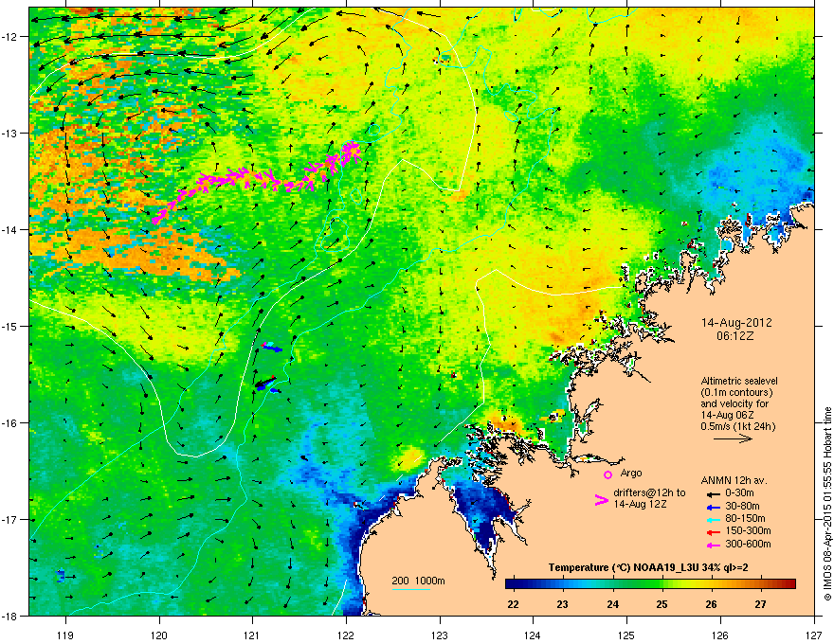The image size is (834, 644).
Task: Click the latitude axis label -18
Action: pyautogui.click(x=9, y=616)
